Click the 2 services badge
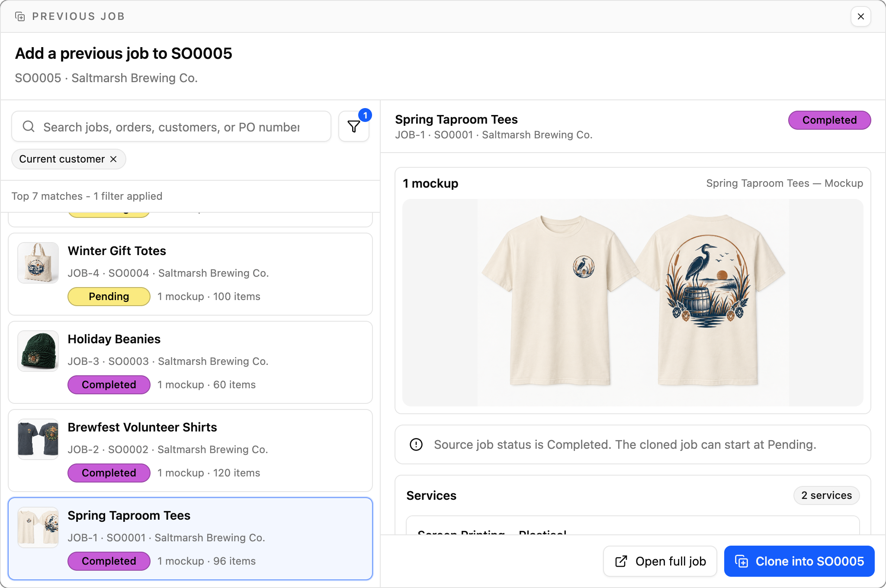886x588 pixels. click(x=826, y=495)
